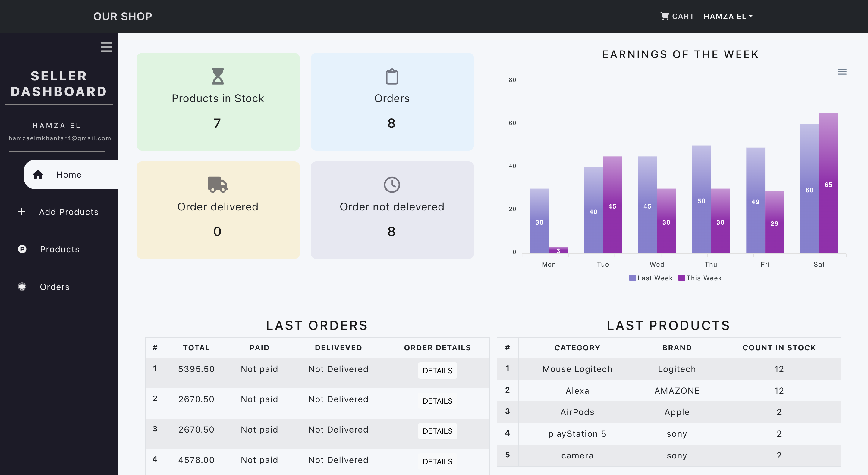This screenshot has width=868, height=475.
Task: Toggle This Week series in chart legend
Action: pos(700,278)
